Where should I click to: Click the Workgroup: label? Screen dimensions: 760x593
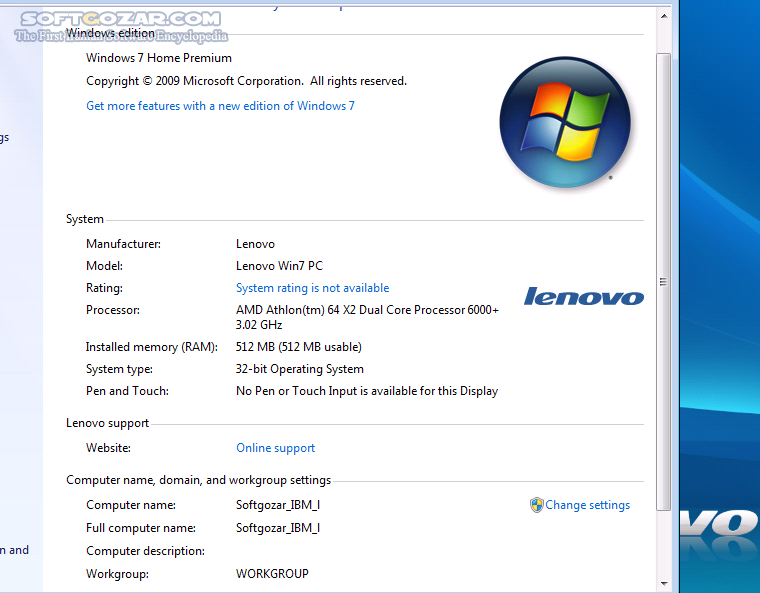117,574
